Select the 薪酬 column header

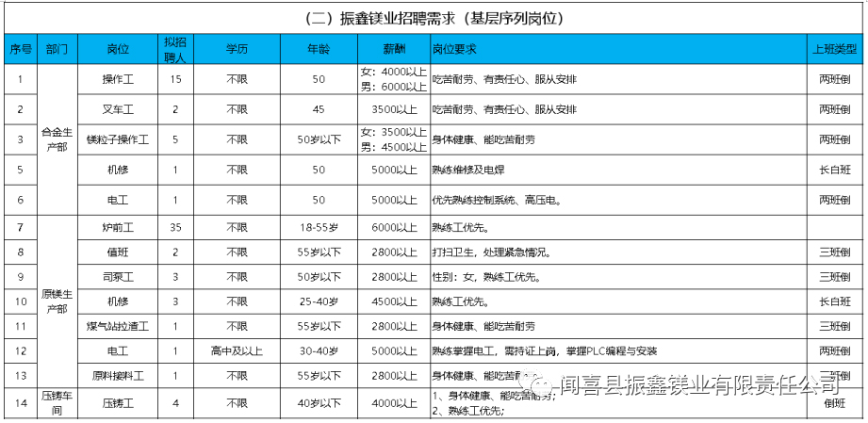(394, 48)
